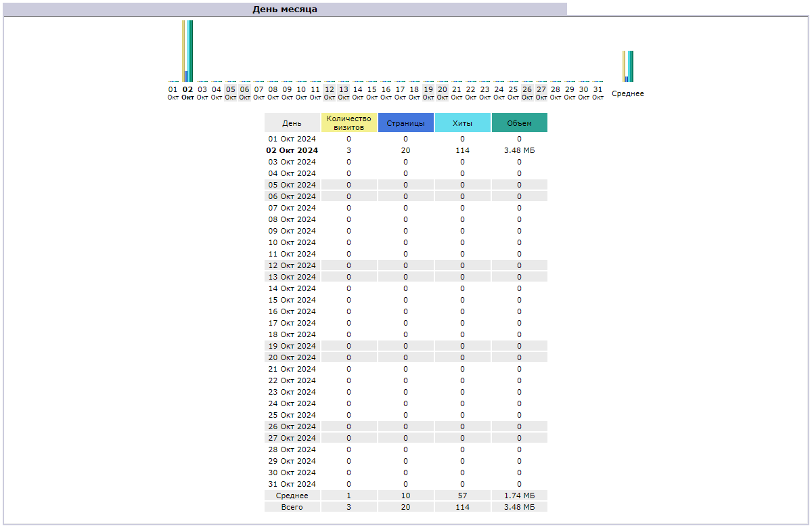Image resolution: width=812 pixels, height=528 pixels.
Task: Select the "Среднее" row label in the table
Action: pos(292,496)
